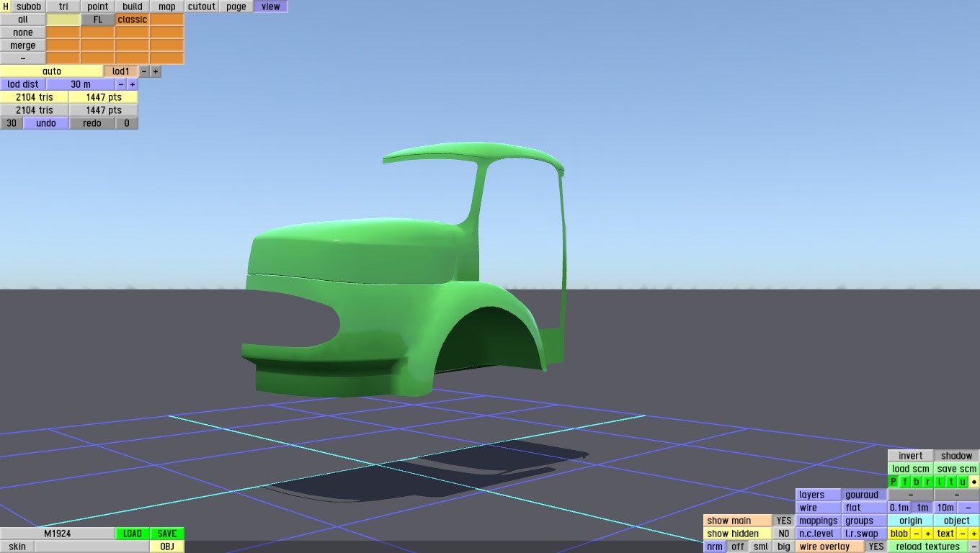Click the dot button after the u preset

point(974,482)
